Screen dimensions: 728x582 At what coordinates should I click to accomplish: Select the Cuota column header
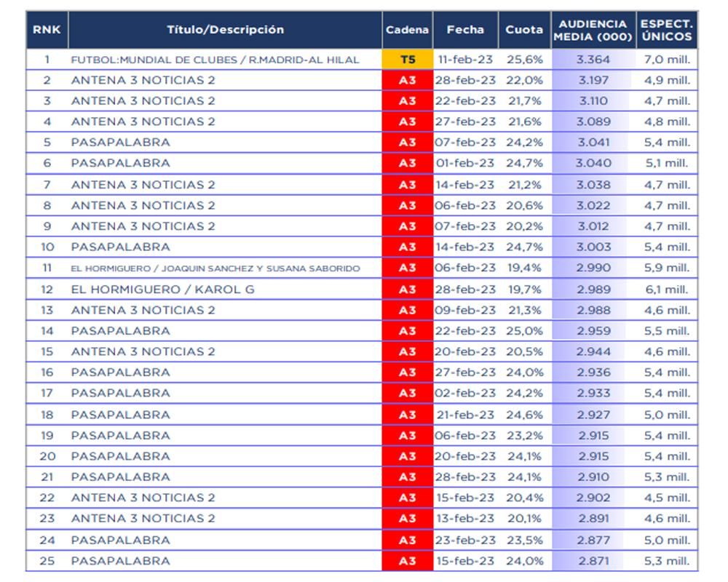click(x=524, y=30)
